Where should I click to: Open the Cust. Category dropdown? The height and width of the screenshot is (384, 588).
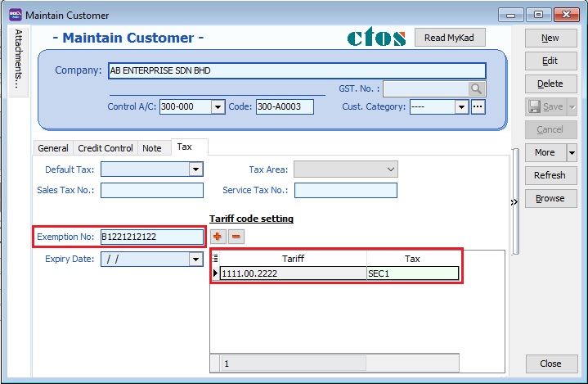coord(461,107)
